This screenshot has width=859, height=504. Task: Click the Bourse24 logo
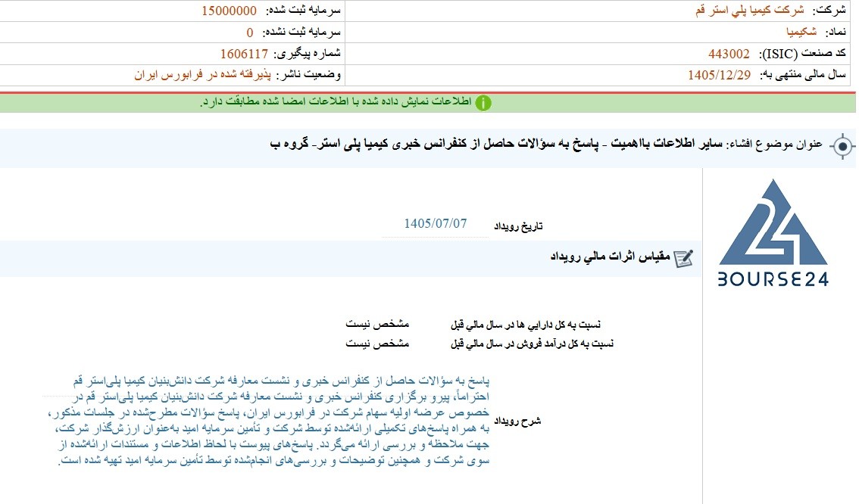click(x=773, y=233)
